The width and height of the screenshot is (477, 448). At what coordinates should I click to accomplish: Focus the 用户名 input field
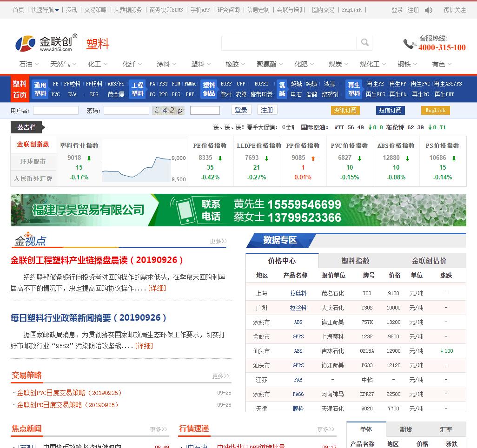pyautogui.click(x=56, y=111)
